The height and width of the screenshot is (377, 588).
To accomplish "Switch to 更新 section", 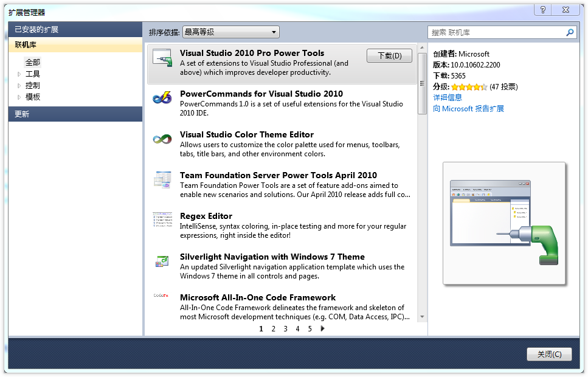I will pyautogui.click(x=75, y=114).
